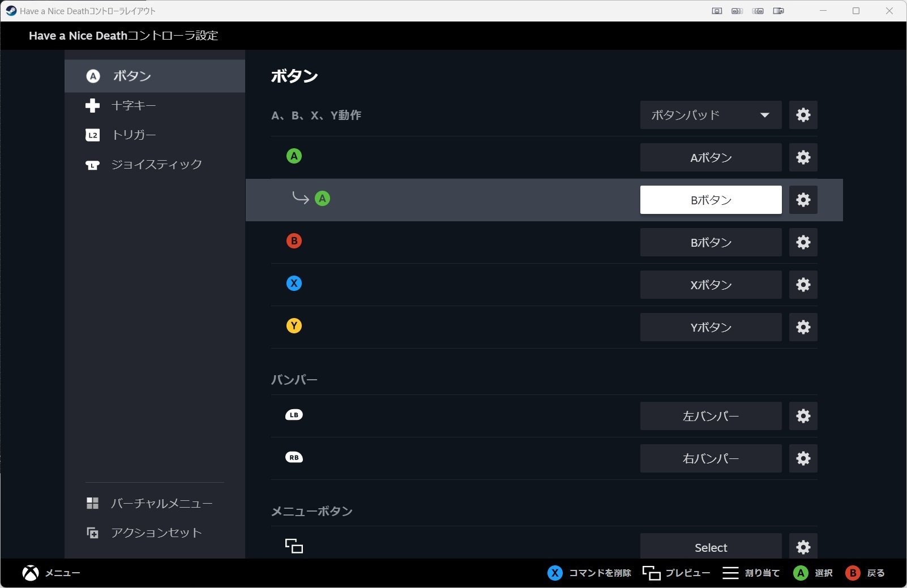Click fourth controller layout icon in title bar
Viewport: 907px width, 588px height.
coord(778,11)
